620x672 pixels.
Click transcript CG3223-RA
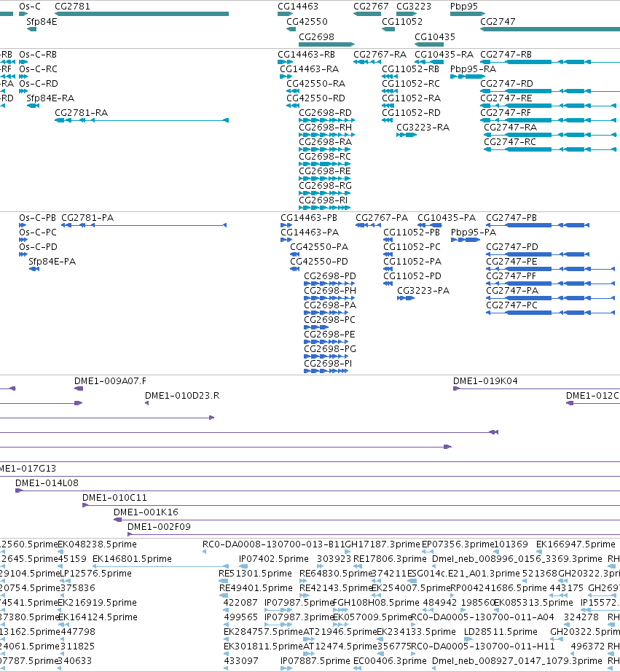tap(423, 128)
